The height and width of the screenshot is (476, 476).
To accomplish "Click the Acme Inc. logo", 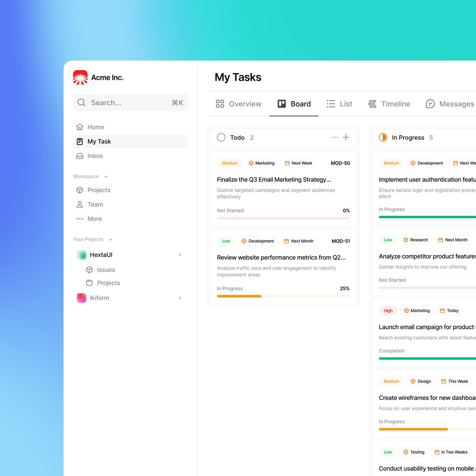I will coord(80,77).
